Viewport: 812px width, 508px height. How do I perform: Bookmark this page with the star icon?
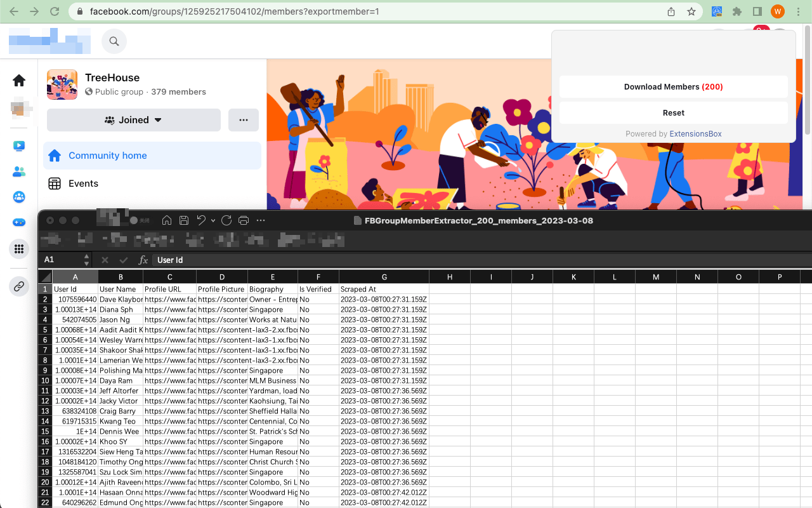tap(691, 11)
